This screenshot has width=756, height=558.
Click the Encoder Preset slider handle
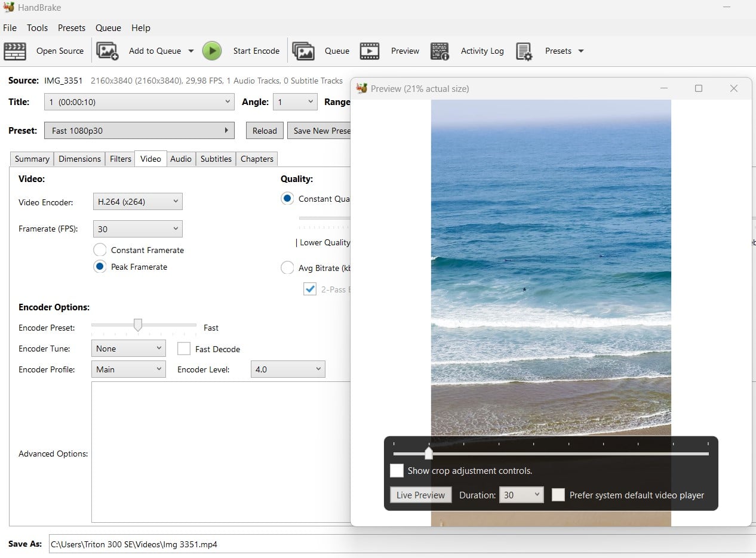pos(138,325)
